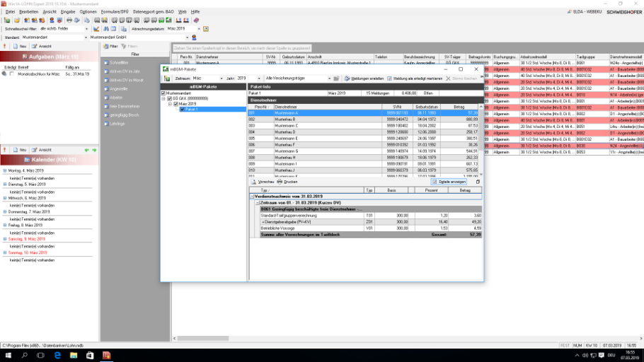
Task: Click the calendar icon next to Abrechnungsdatum
Action: point(206,29)
